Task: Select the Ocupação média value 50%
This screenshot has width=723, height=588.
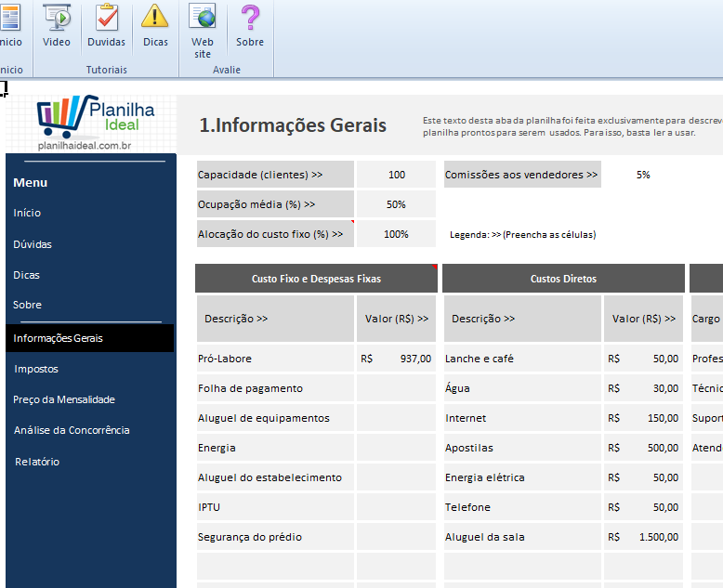Action: coord(396,204)
